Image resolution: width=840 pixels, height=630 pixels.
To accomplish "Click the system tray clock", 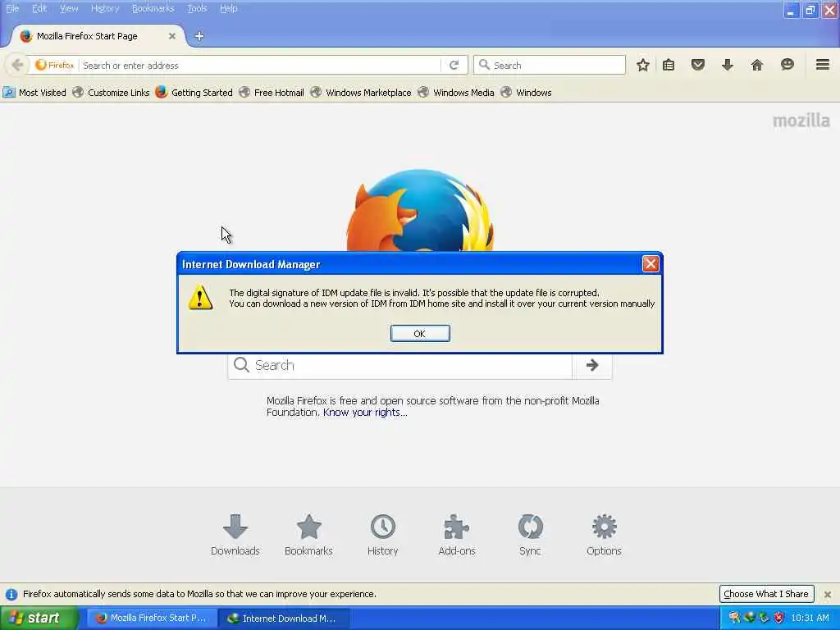I will tap(810, 618).
